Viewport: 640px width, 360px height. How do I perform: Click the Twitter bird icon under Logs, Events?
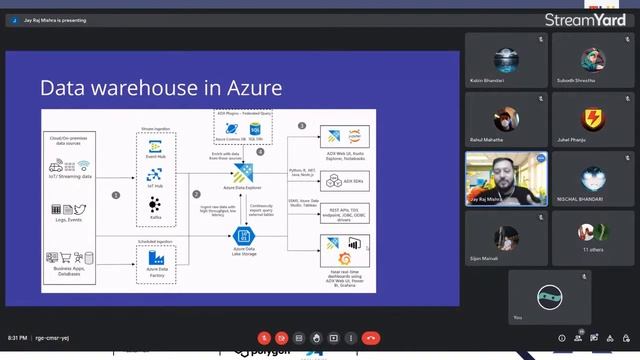click(80, 209)
